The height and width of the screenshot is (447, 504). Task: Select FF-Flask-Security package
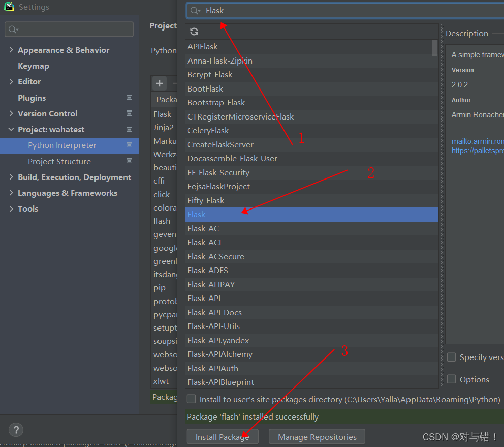point(312,173)
